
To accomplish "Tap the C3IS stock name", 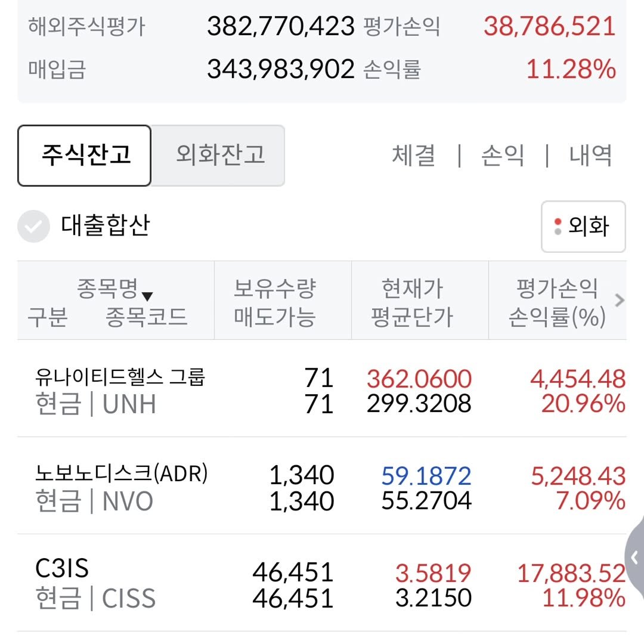I will tap(62, 569).
